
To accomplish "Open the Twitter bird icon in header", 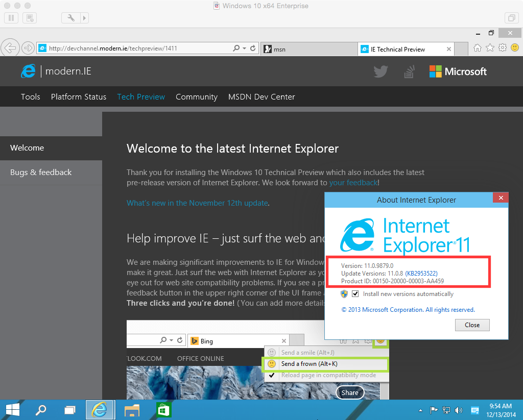I will (381, 71).
